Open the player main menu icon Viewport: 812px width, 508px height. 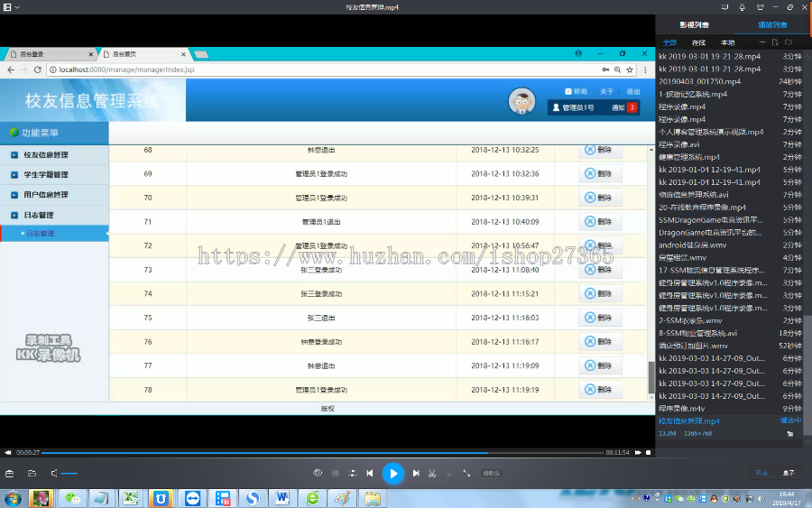pos(7,7)
